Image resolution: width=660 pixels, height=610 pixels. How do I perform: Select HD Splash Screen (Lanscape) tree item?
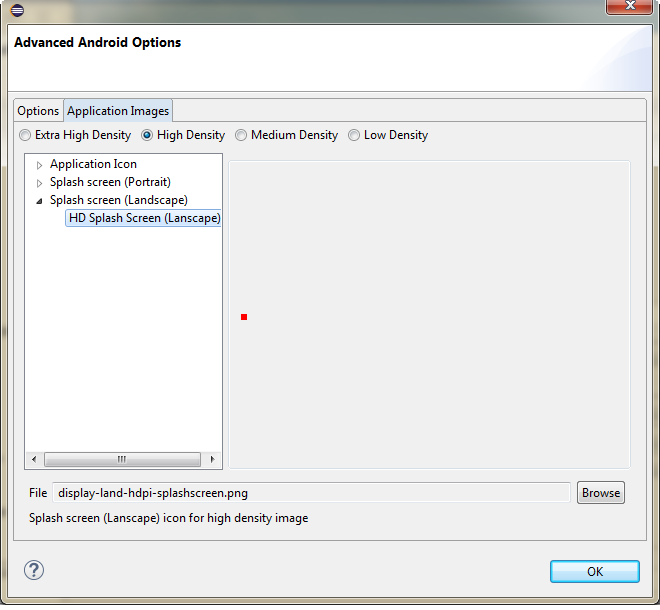tap(144, 218)
